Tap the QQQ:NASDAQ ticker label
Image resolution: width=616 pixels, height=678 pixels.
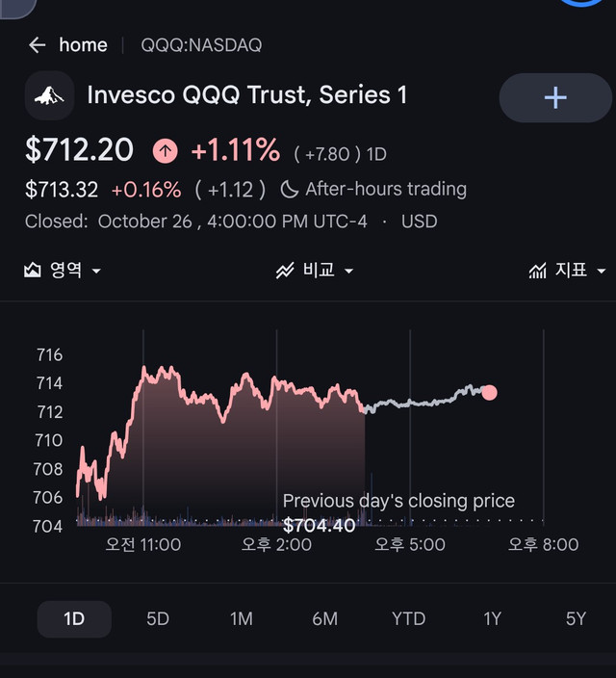[x=201, y=45]
